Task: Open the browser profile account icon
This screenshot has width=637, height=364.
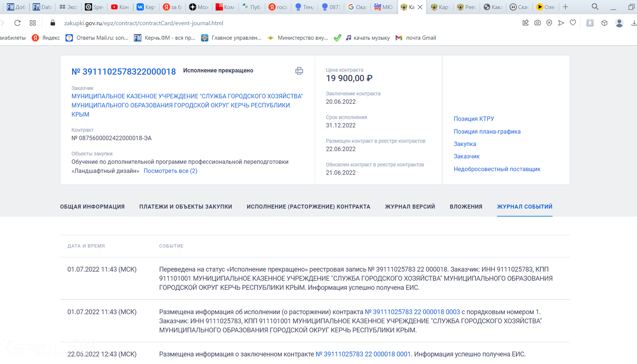Action: pyautogui.click(x=619, y=23)
